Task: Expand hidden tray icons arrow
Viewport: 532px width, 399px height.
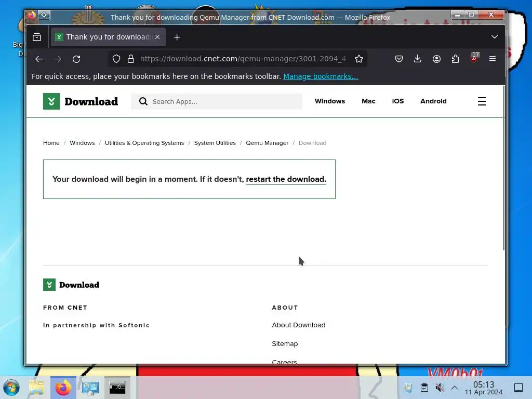Action: point(455,388)
